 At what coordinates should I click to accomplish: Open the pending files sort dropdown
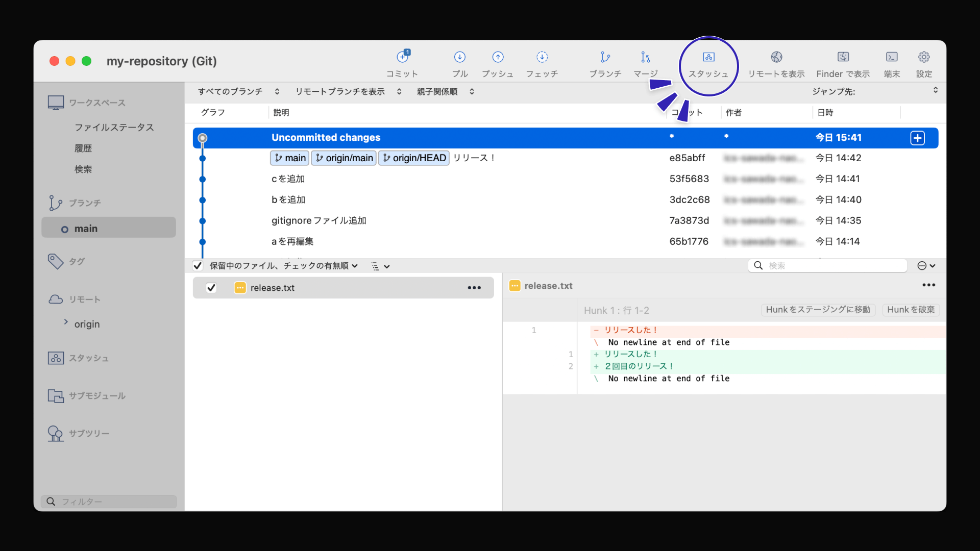click(284, 266)
